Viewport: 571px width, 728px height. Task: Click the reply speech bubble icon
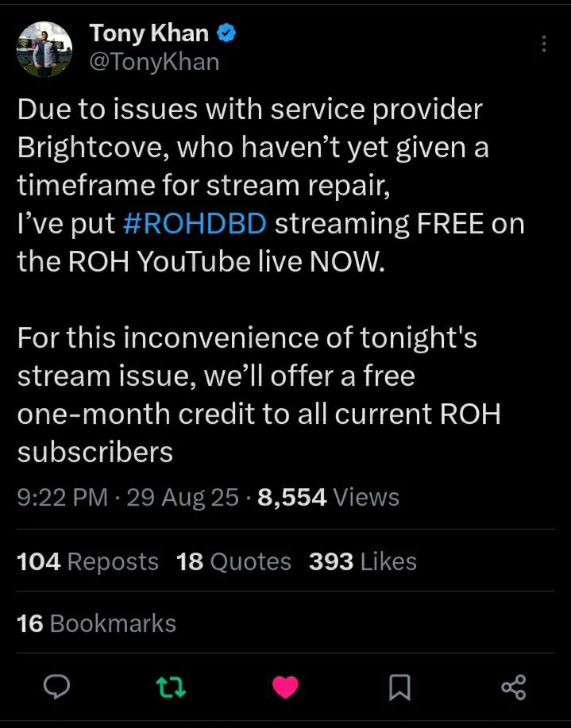(56, 688)
